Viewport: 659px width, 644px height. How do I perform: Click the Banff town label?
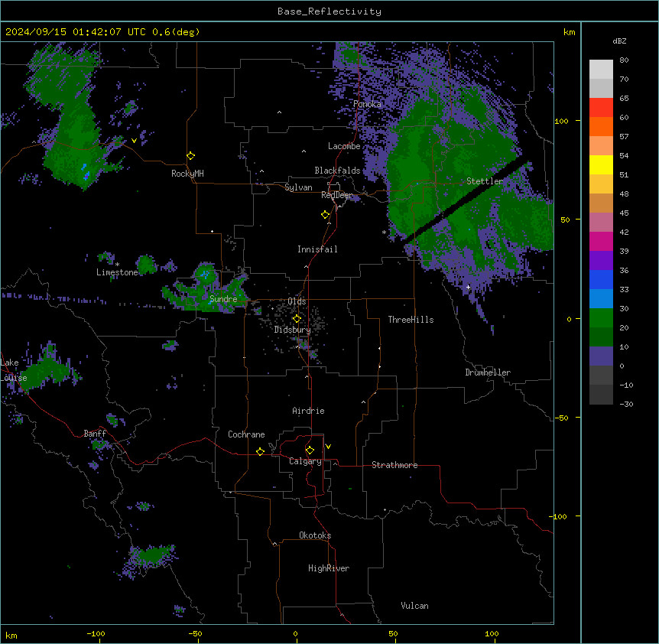(x=95, y=434)
